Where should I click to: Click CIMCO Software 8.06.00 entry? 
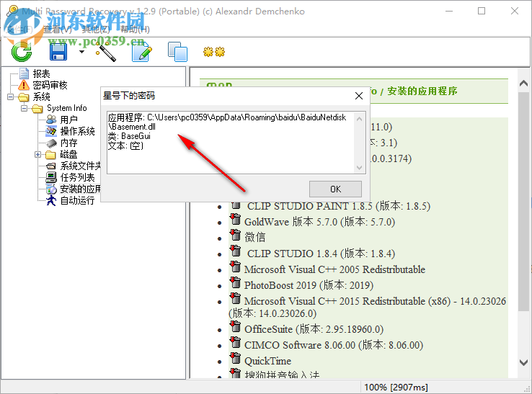coord(334,345)
